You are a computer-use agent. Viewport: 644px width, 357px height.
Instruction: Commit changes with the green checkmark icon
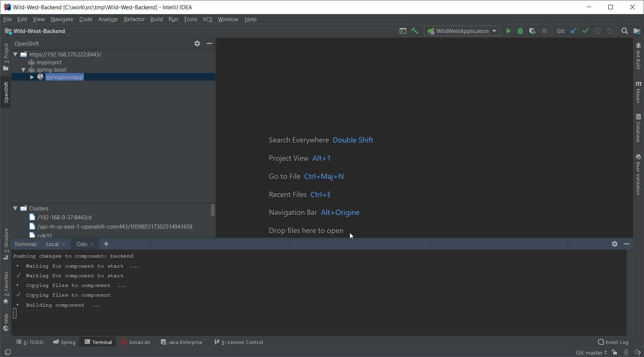click(585, 31)
